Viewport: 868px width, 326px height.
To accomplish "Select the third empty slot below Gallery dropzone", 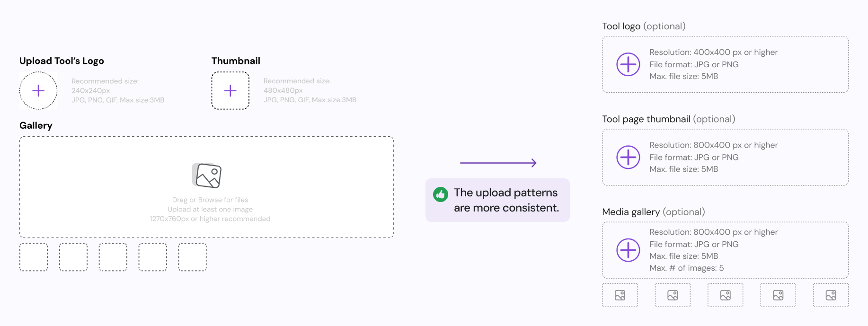I will click(113, 257).
